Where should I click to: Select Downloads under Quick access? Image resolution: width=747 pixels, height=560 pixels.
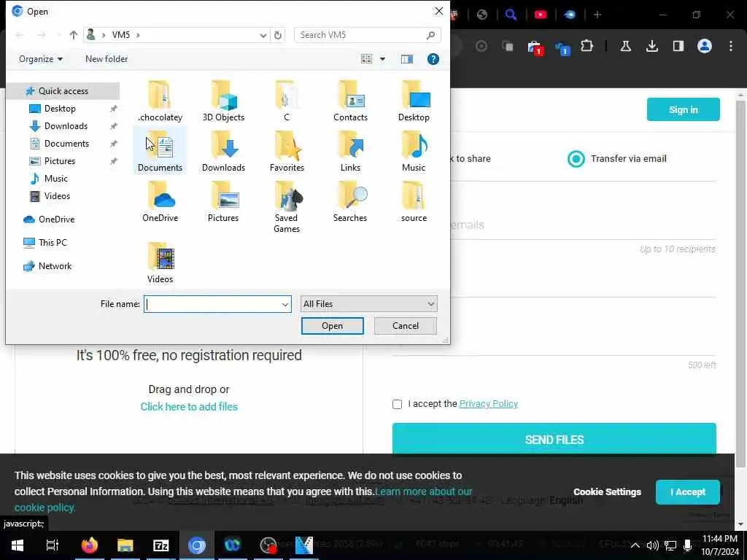(66, 126)
